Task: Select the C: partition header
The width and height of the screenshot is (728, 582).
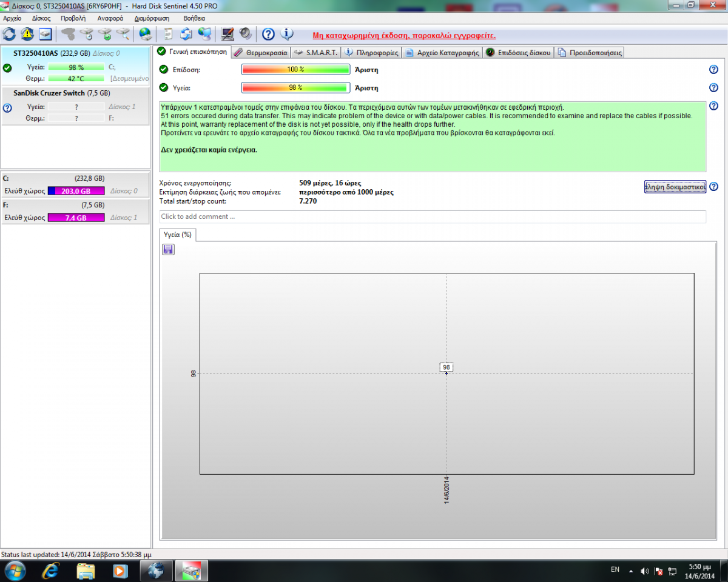Action: pyautogui.click(x=75, y=179)
